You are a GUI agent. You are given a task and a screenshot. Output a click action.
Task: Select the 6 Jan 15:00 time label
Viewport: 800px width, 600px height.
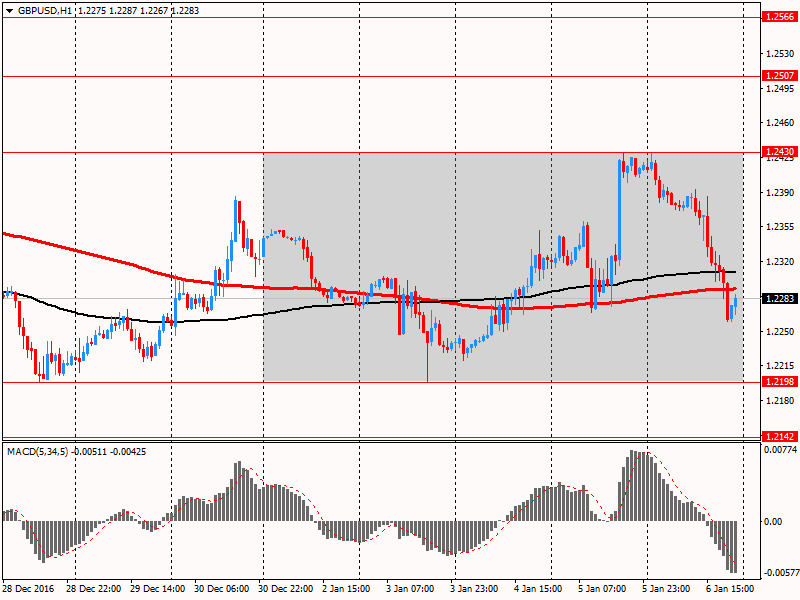click(728, 589)
